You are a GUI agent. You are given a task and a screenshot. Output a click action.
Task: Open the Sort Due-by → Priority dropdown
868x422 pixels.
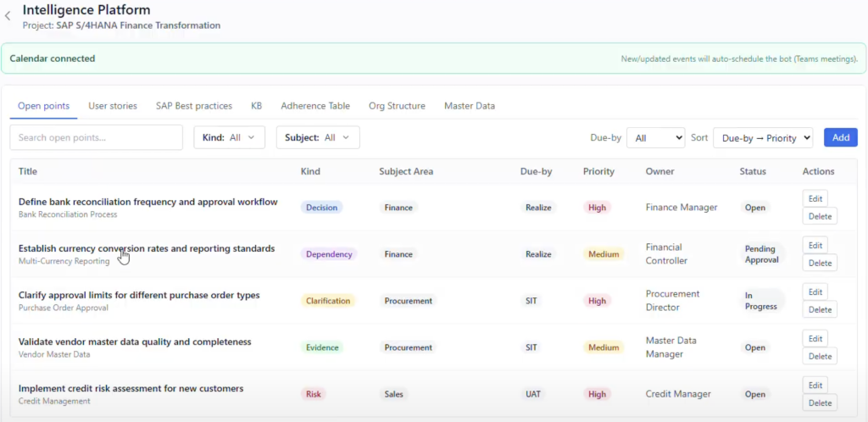[763, 138]
